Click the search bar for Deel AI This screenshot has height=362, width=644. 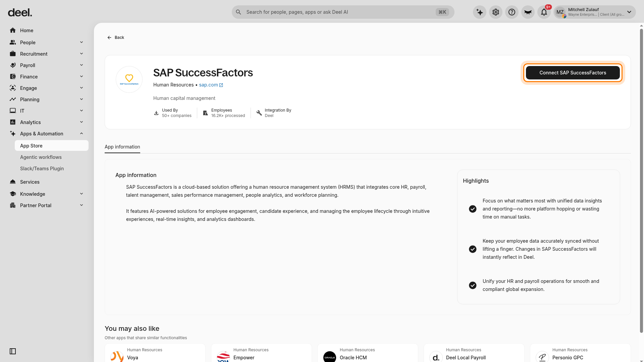click(x=343, y=12)
